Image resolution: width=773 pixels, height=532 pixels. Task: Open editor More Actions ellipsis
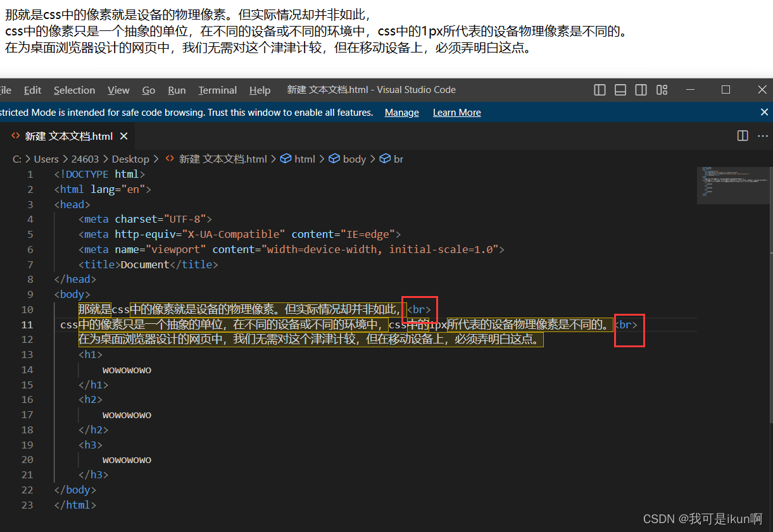point(764,136)
